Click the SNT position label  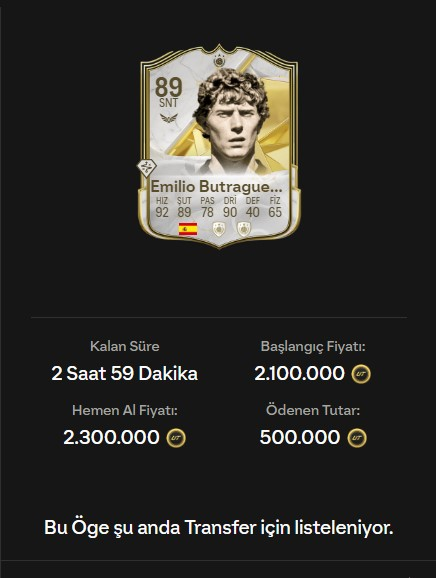[168, 103]
